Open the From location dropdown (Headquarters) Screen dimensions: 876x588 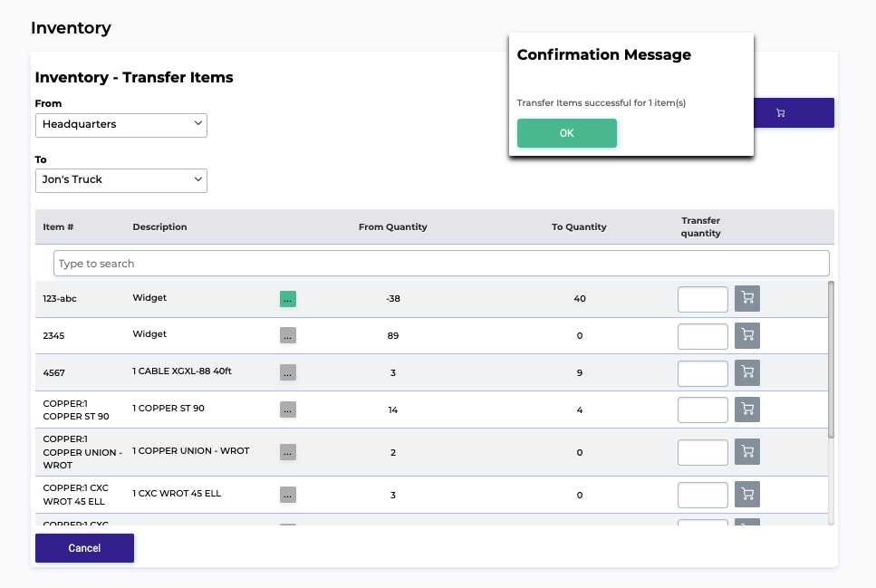point(121,125)
